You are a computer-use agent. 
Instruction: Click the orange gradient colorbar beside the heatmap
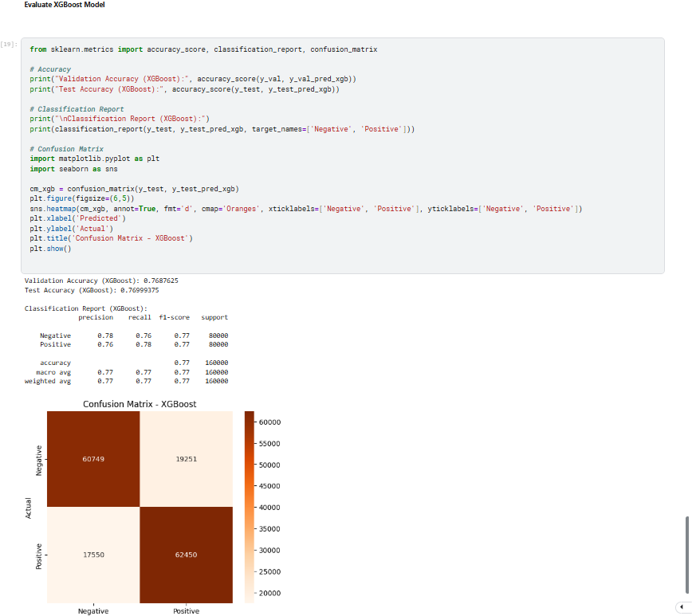click(x=250, y=507)
